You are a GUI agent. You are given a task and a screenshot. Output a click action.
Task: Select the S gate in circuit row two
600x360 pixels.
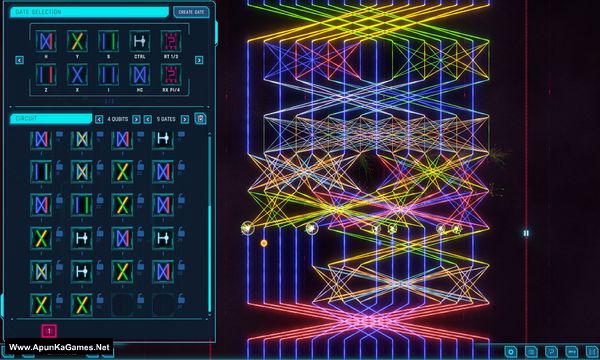click(x=41, y=171)
